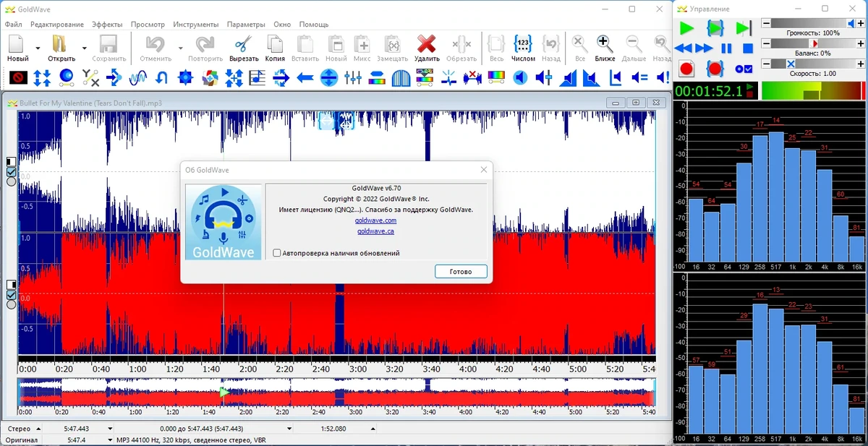Viewport: 868px width, 446px height.
Task: Open the Эффекты menu
Action: [x=107, y=25]
